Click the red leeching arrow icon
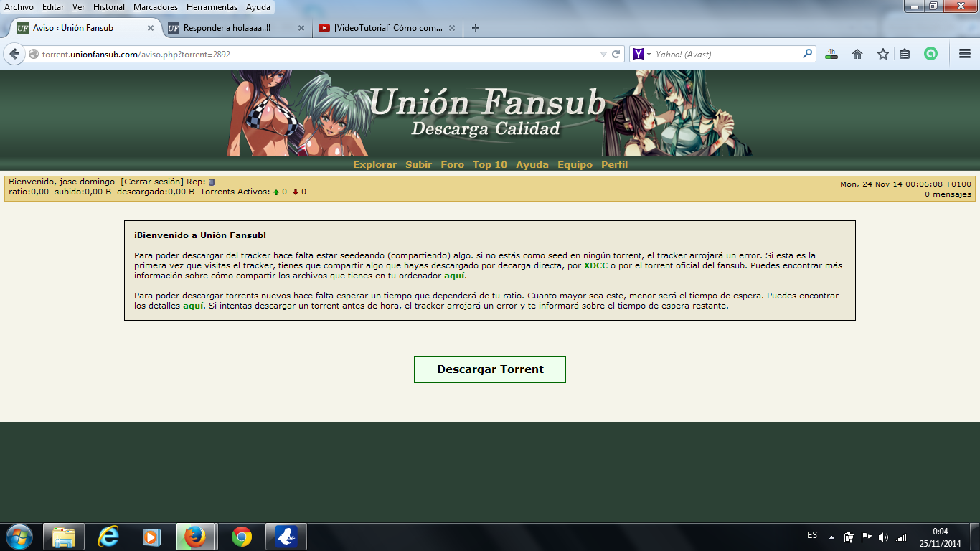The width and height of the screenshot is (980, 551). coord(296,192)
